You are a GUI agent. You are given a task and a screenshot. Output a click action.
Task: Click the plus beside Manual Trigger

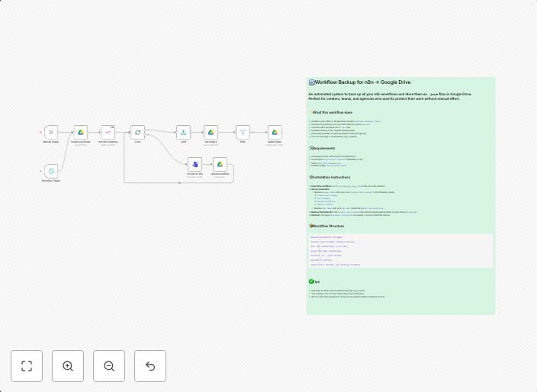[x=40, y=132]
